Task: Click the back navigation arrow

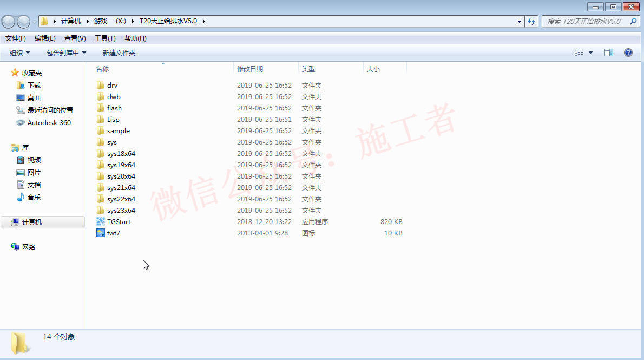Action: point(8,21)
